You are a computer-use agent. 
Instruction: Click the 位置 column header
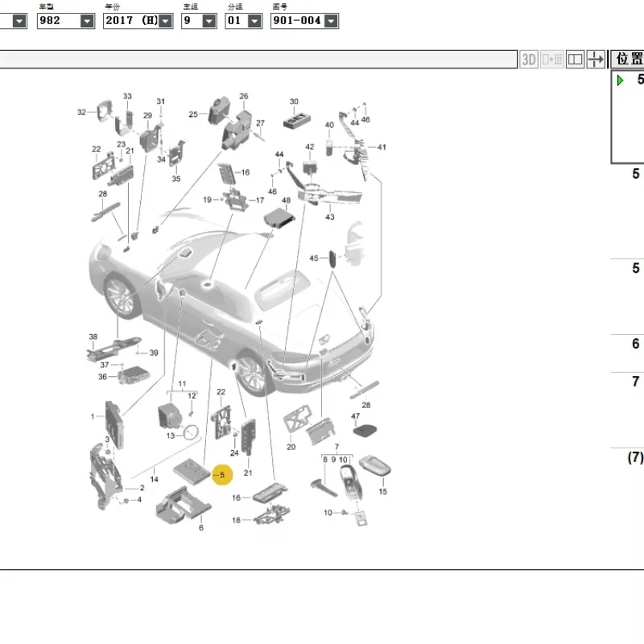pyautogui.click(x=628, y=59)
